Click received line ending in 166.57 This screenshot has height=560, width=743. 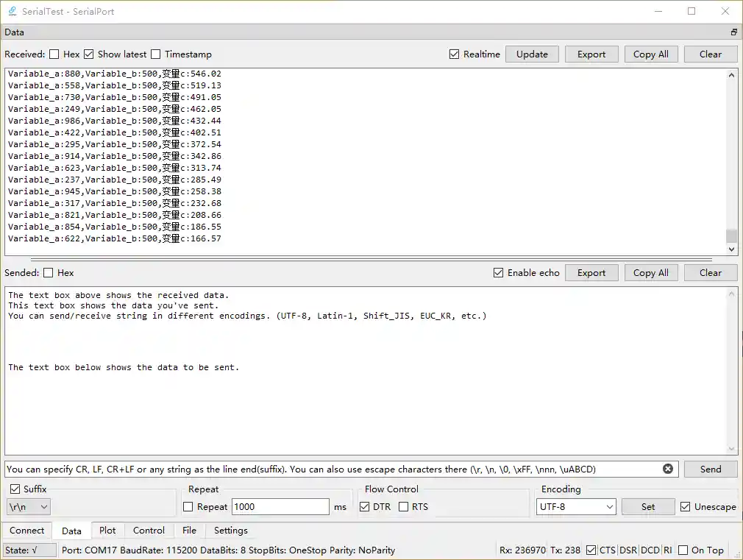pos(115,238)
